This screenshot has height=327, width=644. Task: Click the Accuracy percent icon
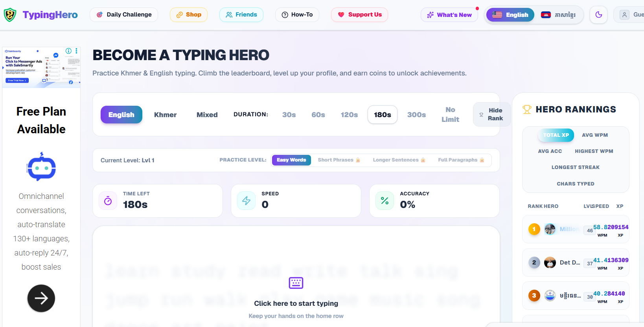click(385, 201)
